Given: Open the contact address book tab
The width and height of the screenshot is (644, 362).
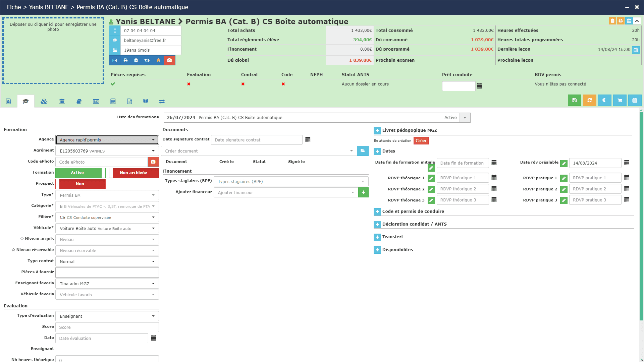Looking at the screenshot, I should (9, 101).
